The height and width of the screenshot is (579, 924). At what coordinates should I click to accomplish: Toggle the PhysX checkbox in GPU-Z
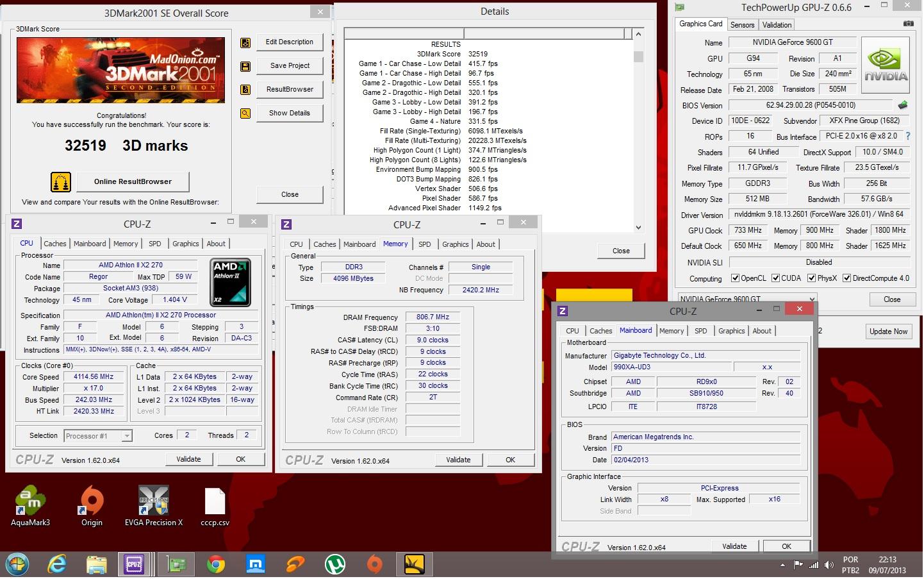(811, 279)
